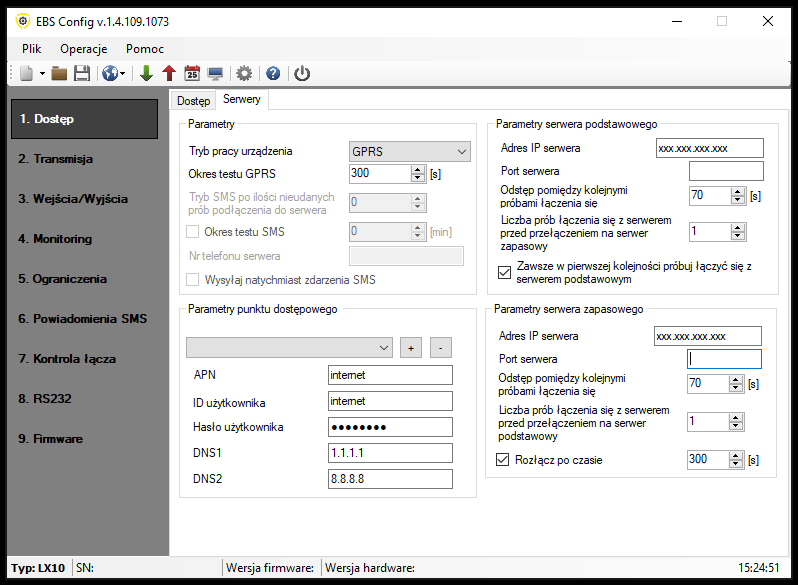The image size is (798, 585).
Task: Click the new file icon
Action: [x=26, y=73]
